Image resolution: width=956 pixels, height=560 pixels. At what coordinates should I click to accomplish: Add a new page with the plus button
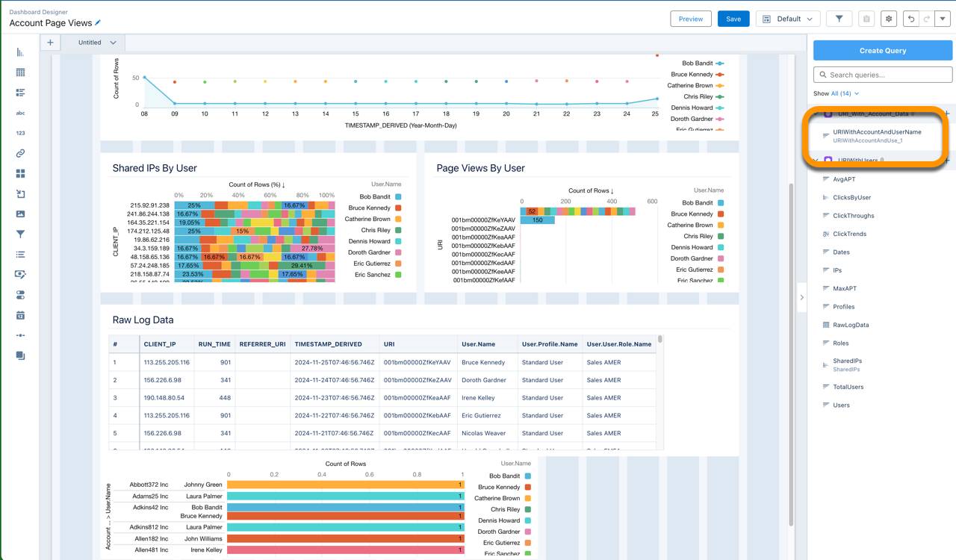click(50, 43)
